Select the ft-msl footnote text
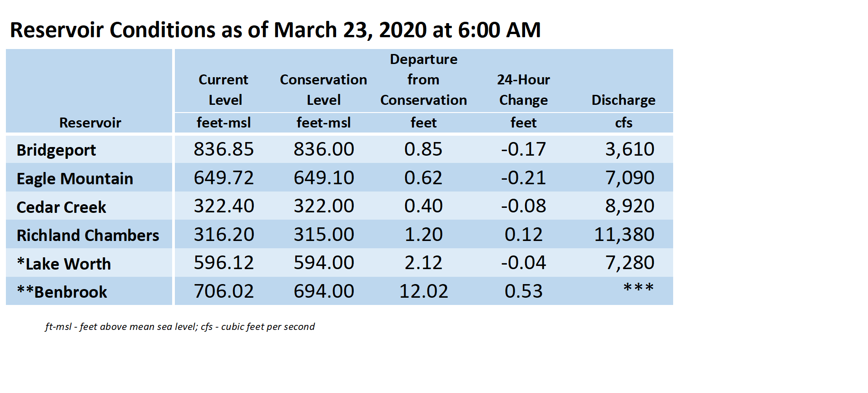The height and width of the screenshot is (393, 868). [x=180, y=327]
